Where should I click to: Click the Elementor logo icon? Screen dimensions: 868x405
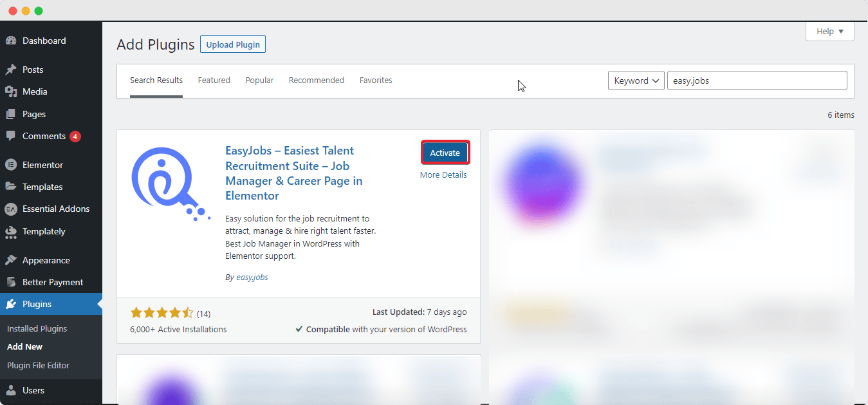(x=11, y=165)
